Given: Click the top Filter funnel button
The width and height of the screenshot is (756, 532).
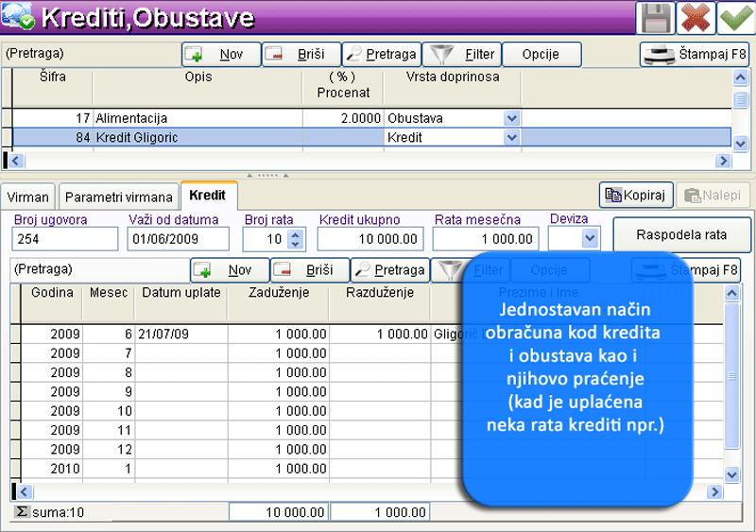Looking at the screenshot, I should (460, 55).
